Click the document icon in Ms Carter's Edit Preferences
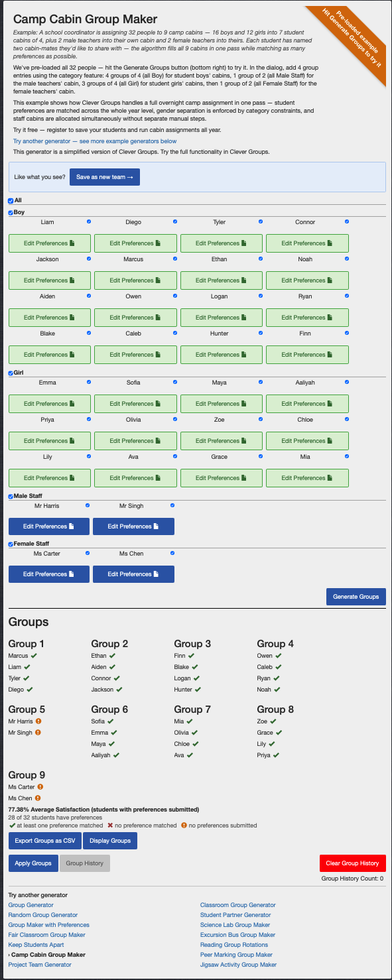Image resolution: width=392 pixels, height=980 pixels. pos(72,574)
